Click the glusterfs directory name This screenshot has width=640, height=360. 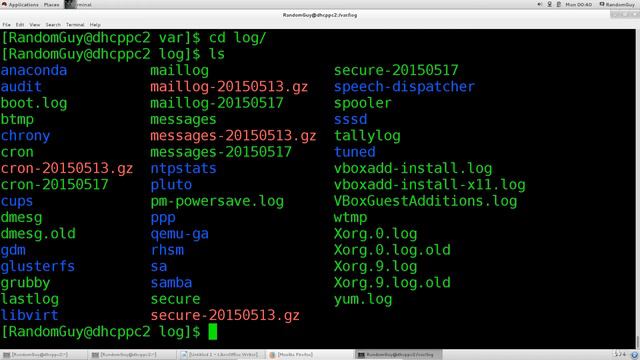(x=38, y=267)
